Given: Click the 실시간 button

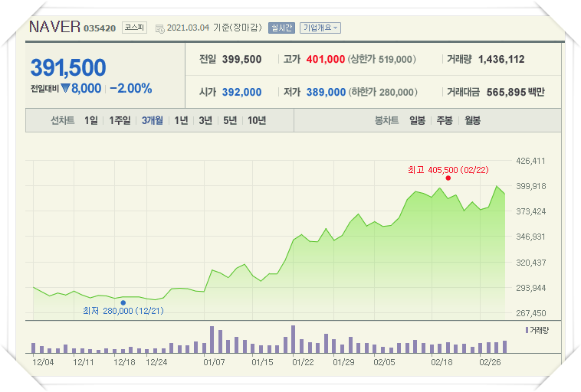Looking at the screenshot, I should 281,28.
